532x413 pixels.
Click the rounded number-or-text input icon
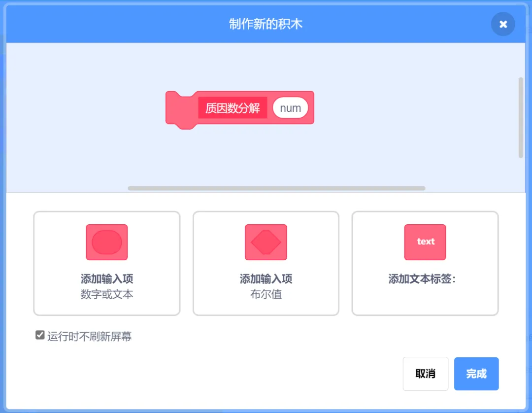(106, 242)
